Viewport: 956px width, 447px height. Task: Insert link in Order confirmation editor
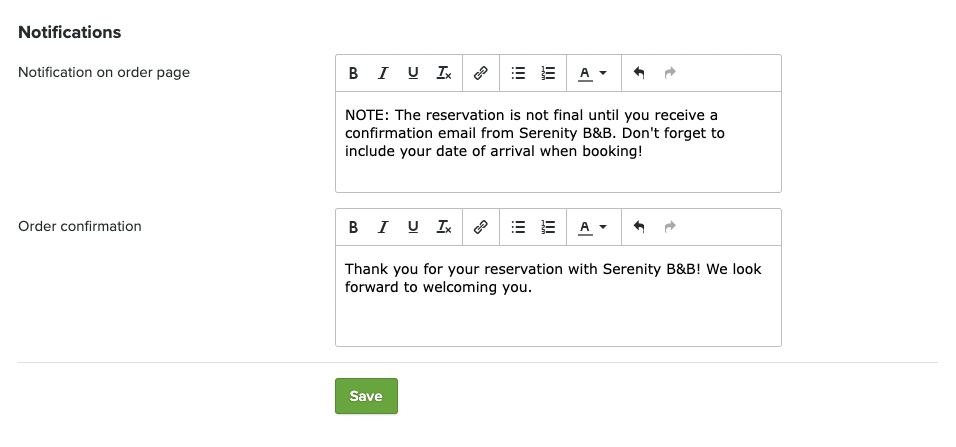[x=480, y=227]
